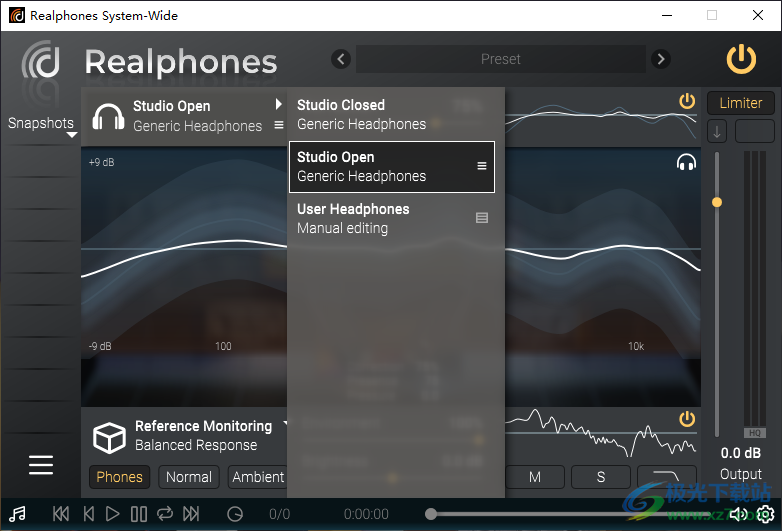
Task: Open the hamburger main menu
Action: (41, 465)
